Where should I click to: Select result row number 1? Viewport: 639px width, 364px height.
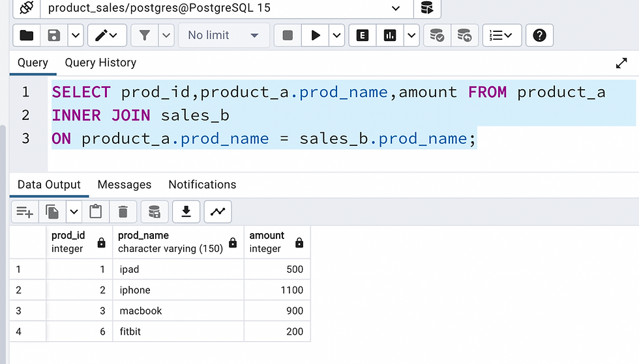pos(27,270)
